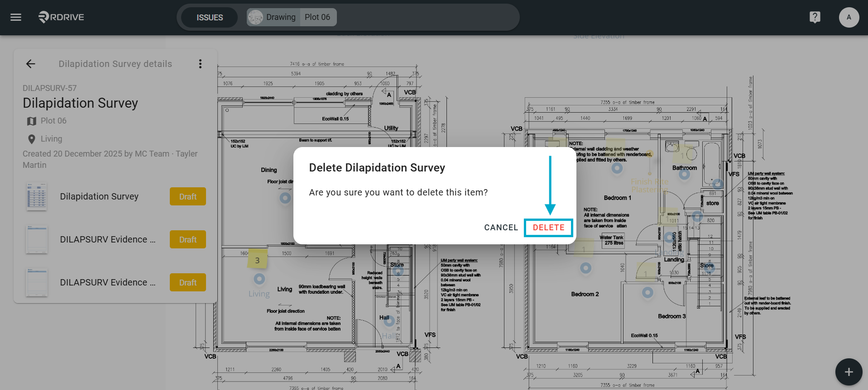Cancel the delete confirmation dialog
Viewport: 868px width, 390px height.
tap(501, 228)
